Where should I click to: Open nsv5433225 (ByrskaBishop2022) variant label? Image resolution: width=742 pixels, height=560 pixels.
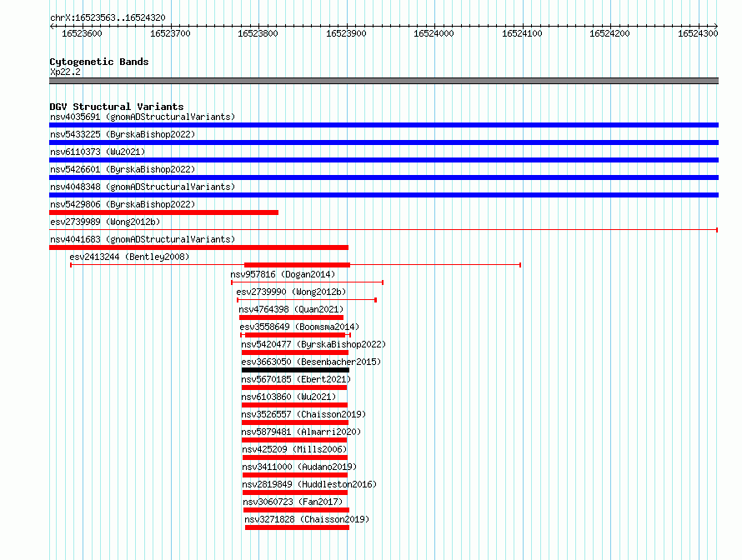[123, 134]
